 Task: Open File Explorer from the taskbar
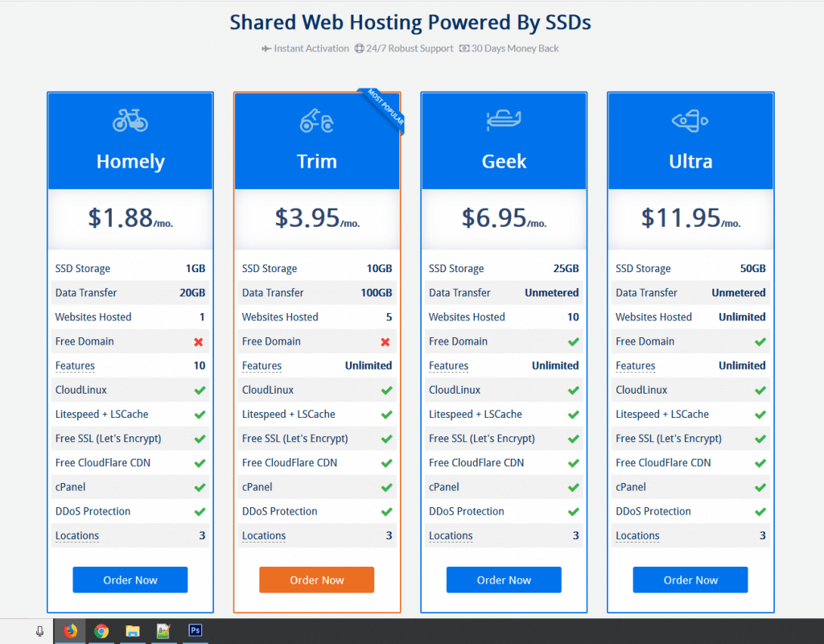coord(133,630)
